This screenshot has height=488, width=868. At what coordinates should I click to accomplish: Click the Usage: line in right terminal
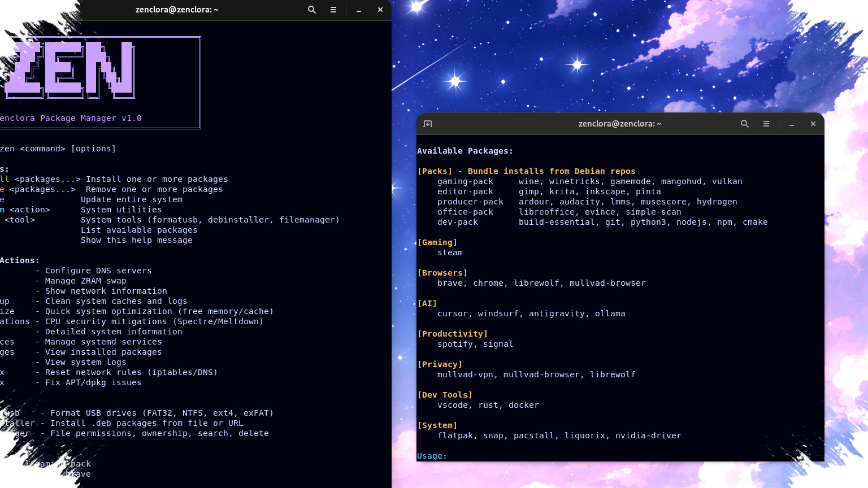coord(432,456)
